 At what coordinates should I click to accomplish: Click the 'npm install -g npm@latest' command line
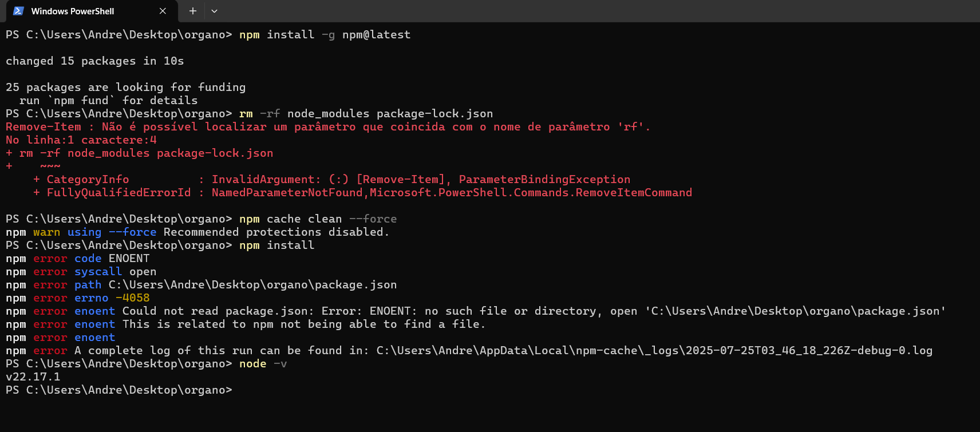click(x=208, y=35)
